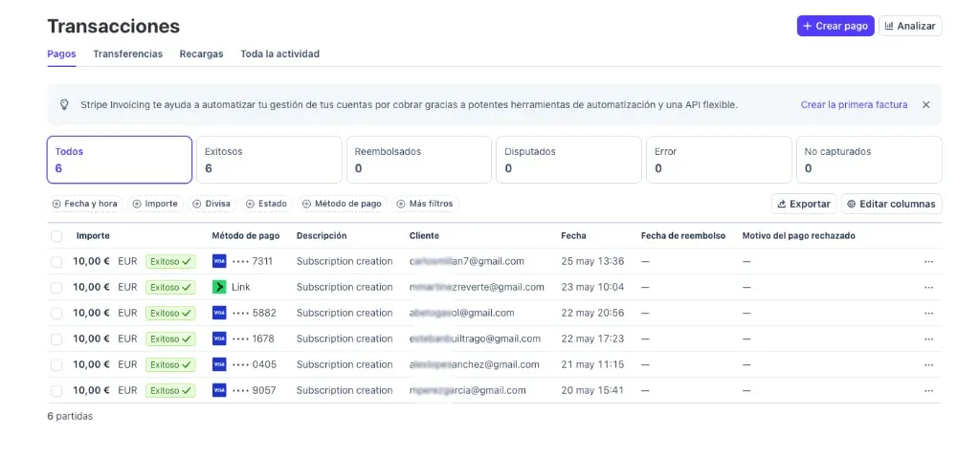Open Editar columnas settings
Image resolution: width=980 pixels, height=459 pixels.
891,204
